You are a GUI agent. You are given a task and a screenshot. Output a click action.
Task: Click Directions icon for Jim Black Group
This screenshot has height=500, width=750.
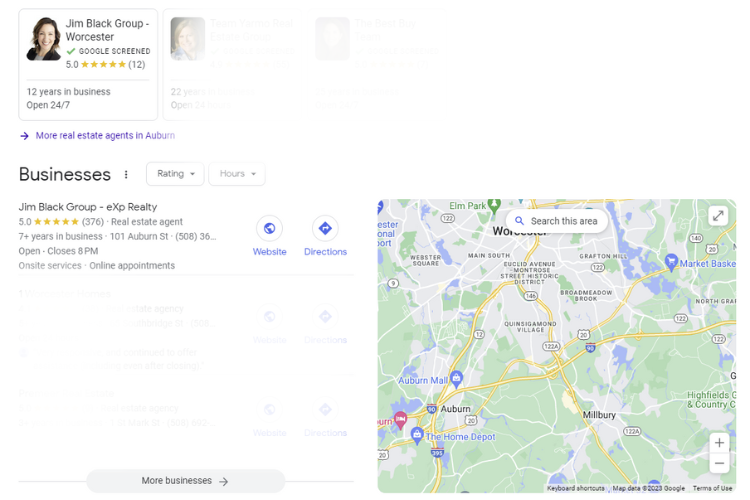coord(325,228)
